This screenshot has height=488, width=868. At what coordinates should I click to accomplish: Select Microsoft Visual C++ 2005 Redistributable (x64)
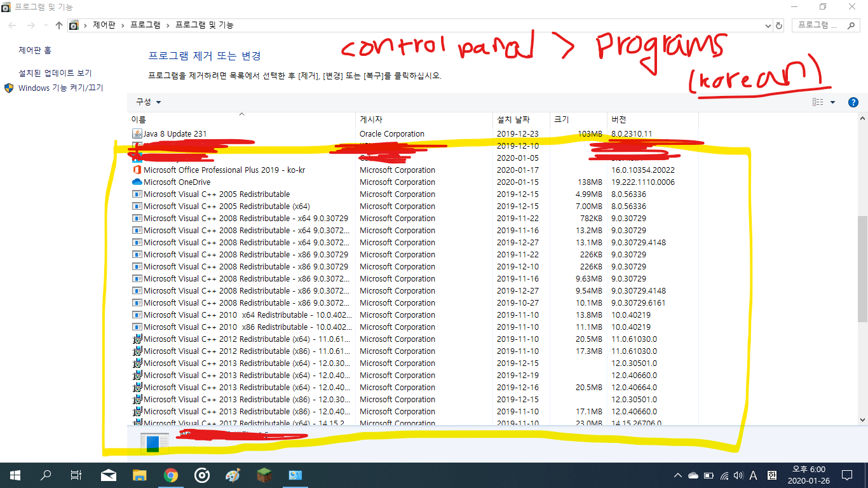click(x=413, y=207)
